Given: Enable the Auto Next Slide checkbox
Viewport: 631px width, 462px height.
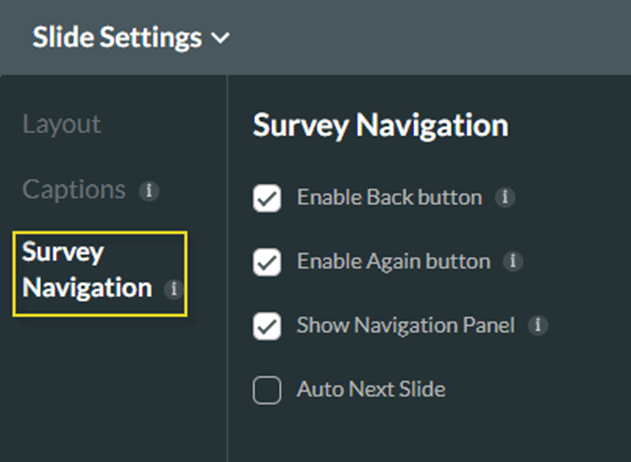Looking at the screenshot, I should click(x=267, y=390).
